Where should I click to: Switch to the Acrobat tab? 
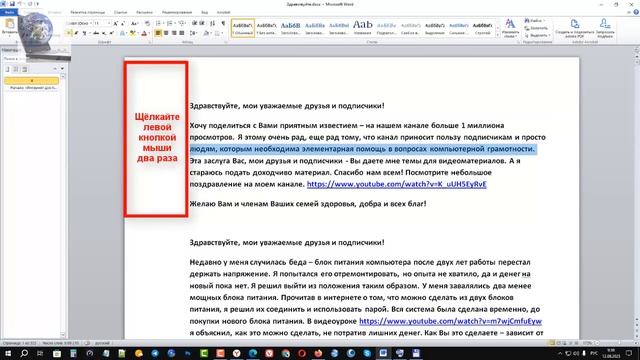(x=223, y=12)
